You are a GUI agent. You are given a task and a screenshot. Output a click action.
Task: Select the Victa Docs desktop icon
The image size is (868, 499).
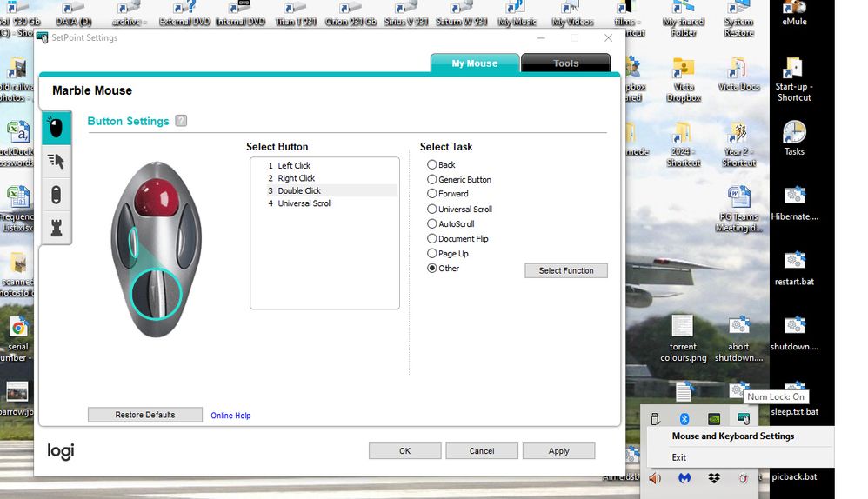[738, 74]
